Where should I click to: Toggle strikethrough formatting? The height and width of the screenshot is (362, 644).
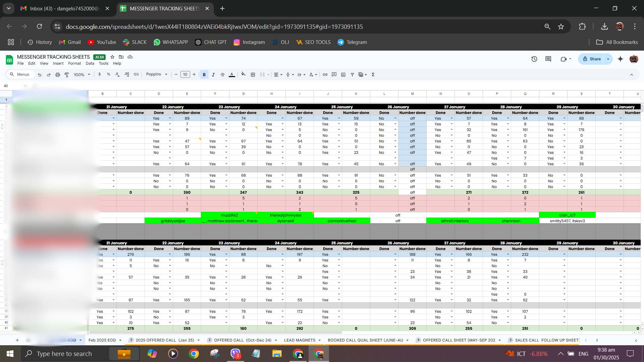pos(222,75)
